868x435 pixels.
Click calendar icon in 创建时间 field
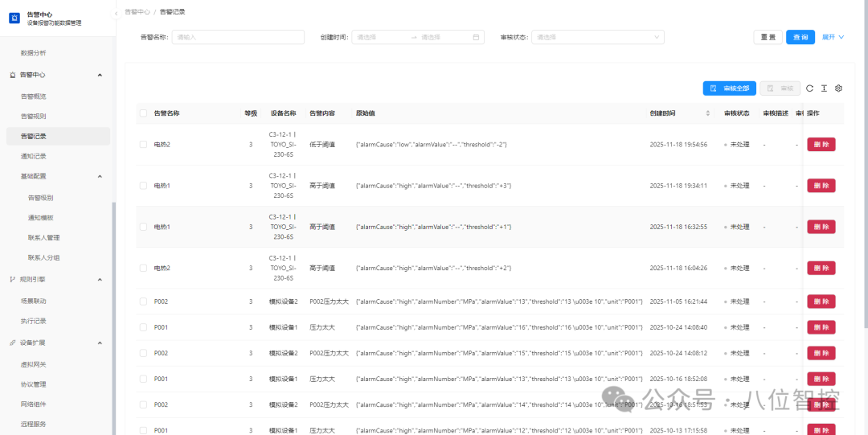[x=476, y=37]
